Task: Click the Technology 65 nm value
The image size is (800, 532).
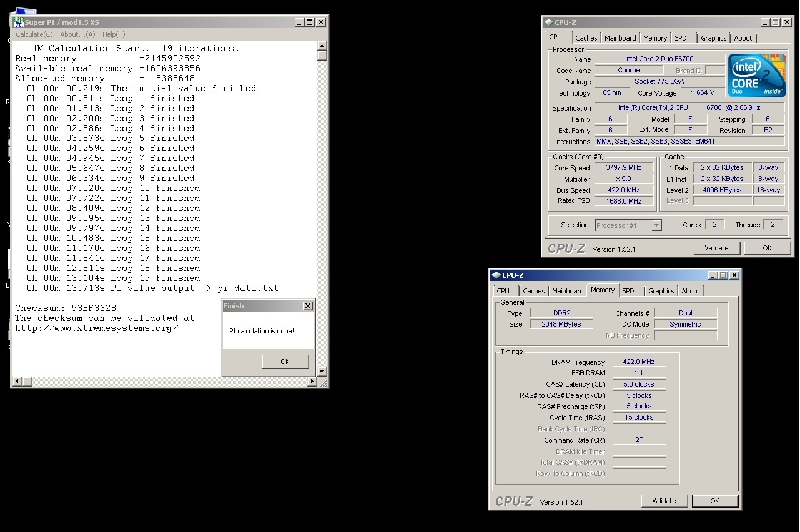Action: coord(612,92)
